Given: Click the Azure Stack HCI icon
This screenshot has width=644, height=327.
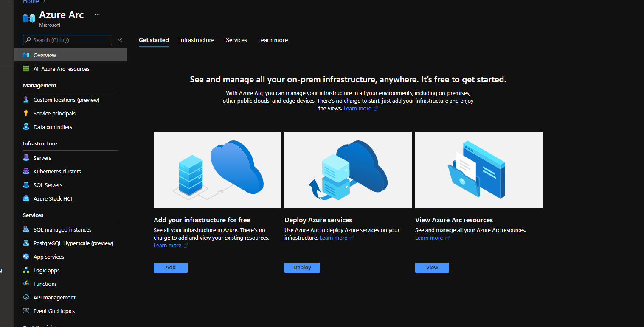Looking at the screenshot, I should 26,198.
